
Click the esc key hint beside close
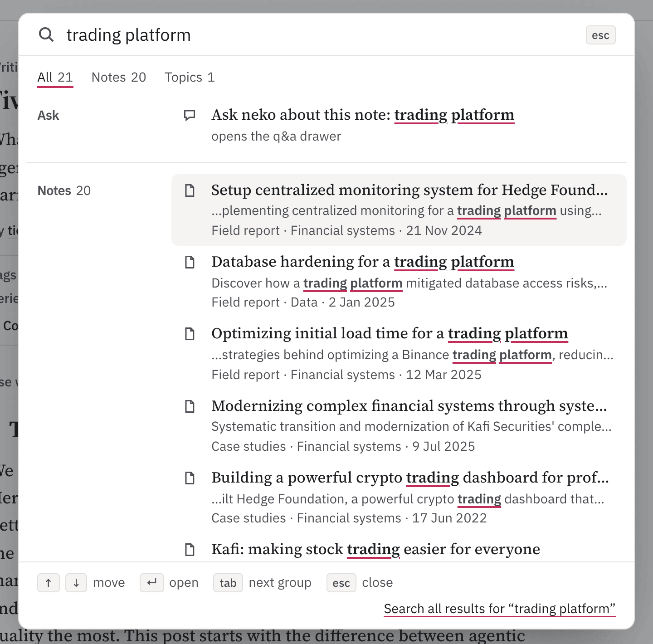click(x=341, y=583)
